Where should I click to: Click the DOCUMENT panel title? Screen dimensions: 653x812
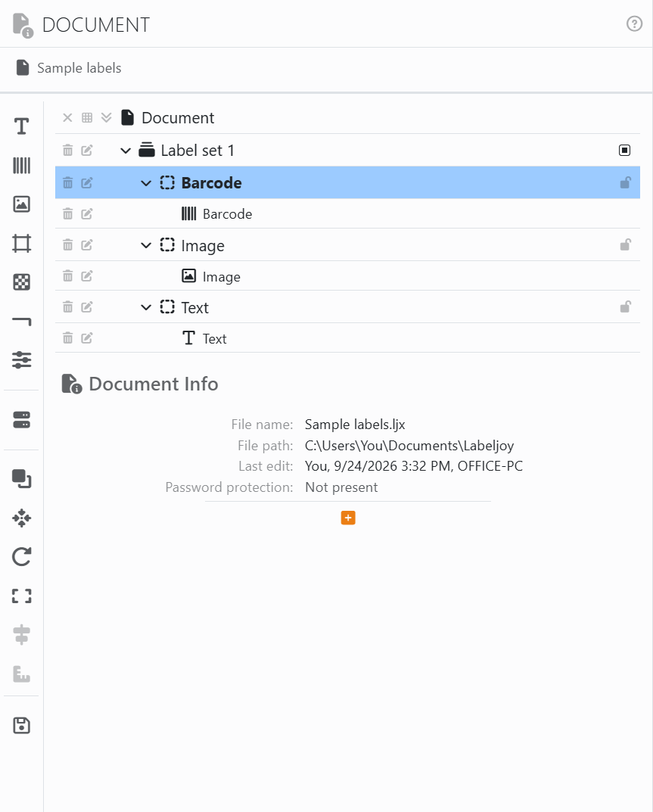pyautogui.click(x=96, y=24)
